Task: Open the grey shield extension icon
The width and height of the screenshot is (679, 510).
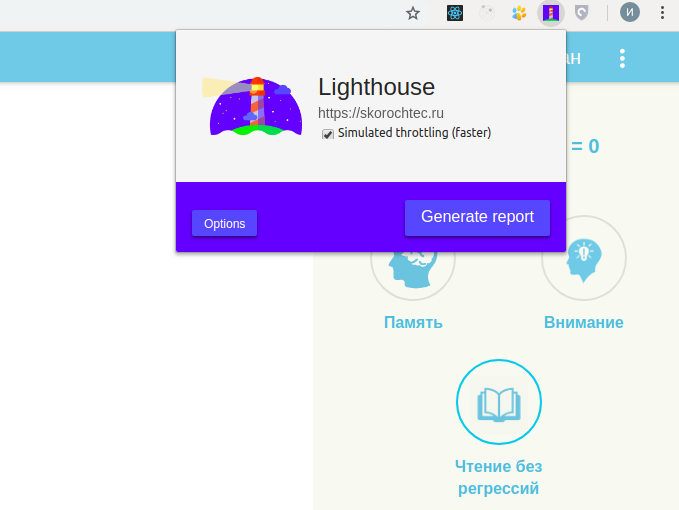Action: (582, 13)
